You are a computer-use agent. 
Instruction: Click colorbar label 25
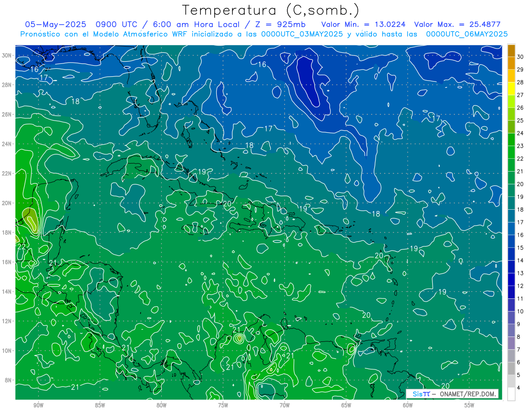pos(520,121)
